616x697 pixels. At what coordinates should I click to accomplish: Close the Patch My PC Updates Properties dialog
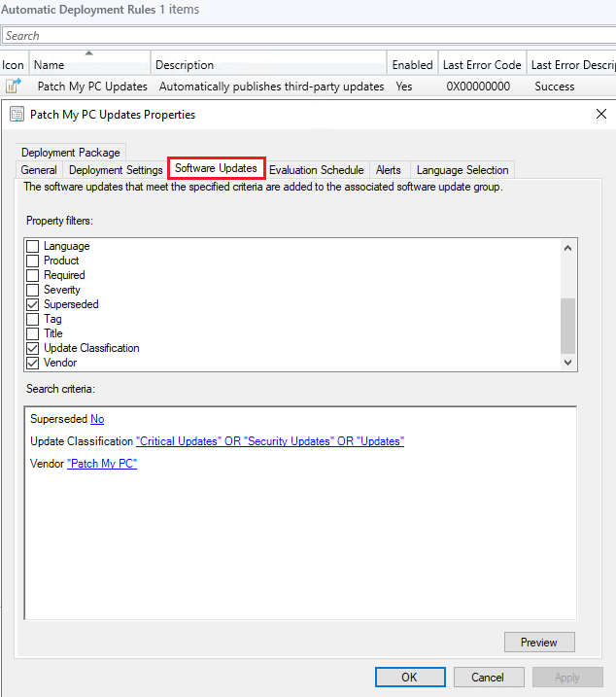[600, 114]
